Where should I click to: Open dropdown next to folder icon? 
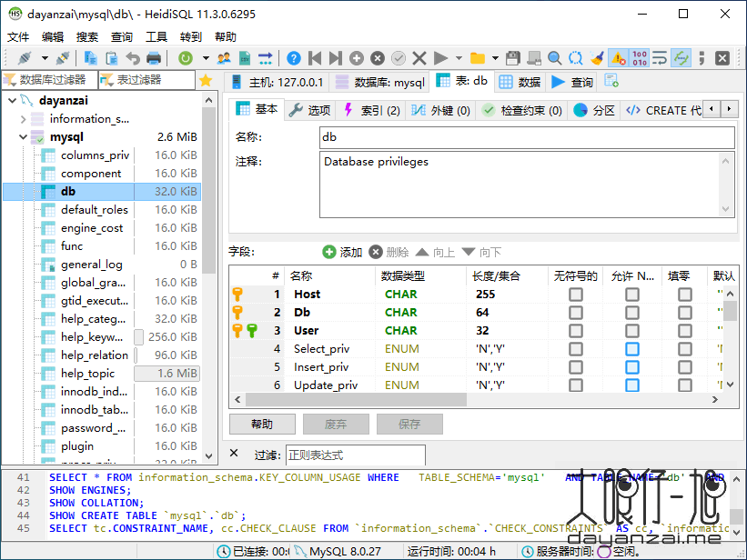tap(496, 58)
